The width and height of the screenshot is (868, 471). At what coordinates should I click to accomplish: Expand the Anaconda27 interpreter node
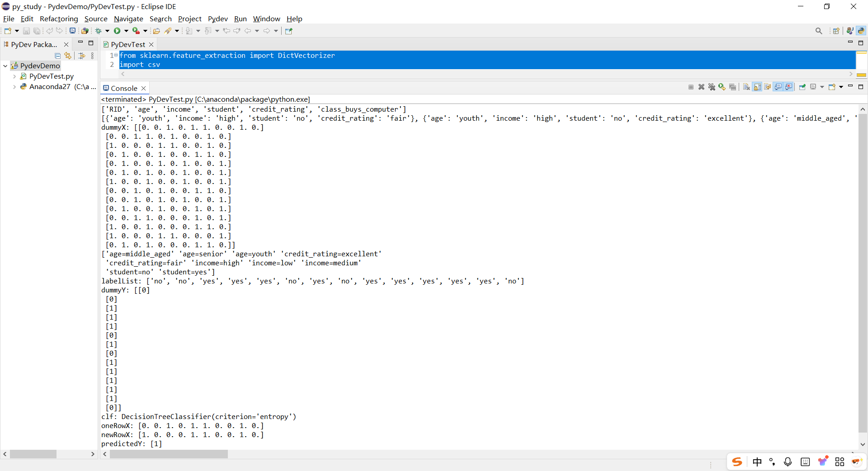pyautogui.click(x=14, y=87)
